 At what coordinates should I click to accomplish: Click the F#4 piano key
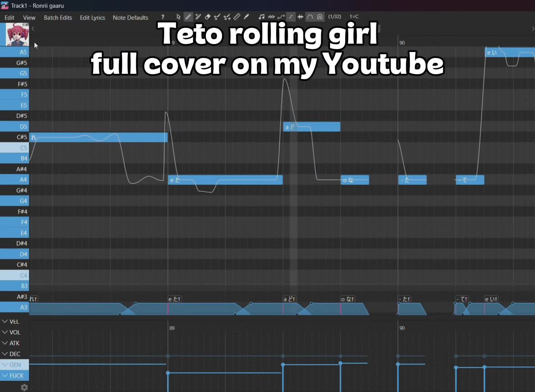[x=15, y=212]
